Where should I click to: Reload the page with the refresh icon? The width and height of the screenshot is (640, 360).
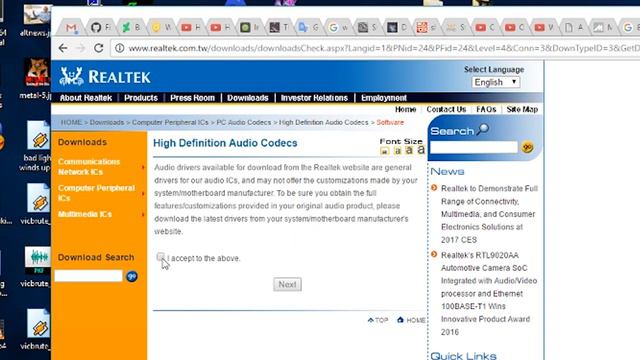99,48
